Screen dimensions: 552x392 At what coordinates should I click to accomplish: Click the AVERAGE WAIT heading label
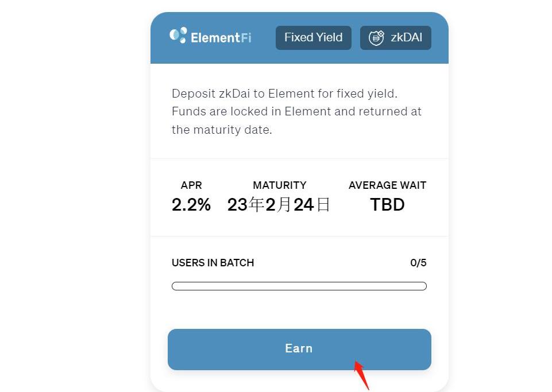point(387,185)
